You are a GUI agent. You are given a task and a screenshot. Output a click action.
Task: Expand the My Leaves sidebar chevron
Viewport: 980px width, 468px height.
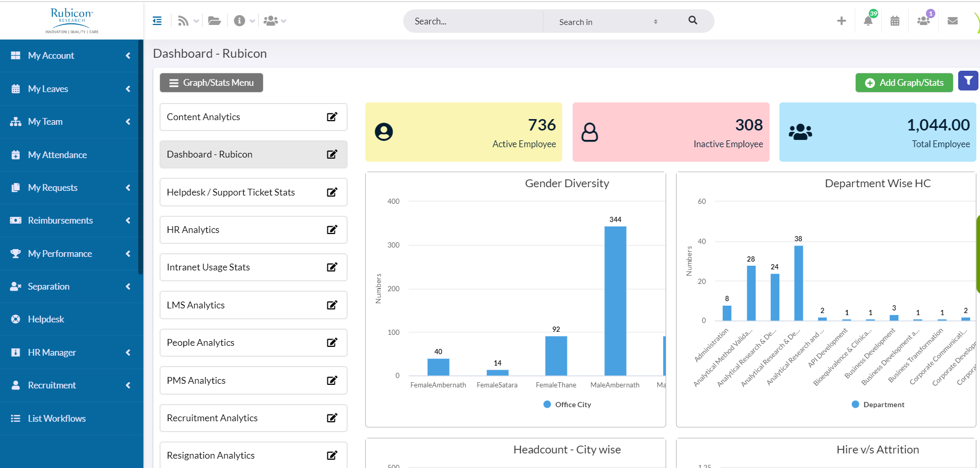coord(128,89)
